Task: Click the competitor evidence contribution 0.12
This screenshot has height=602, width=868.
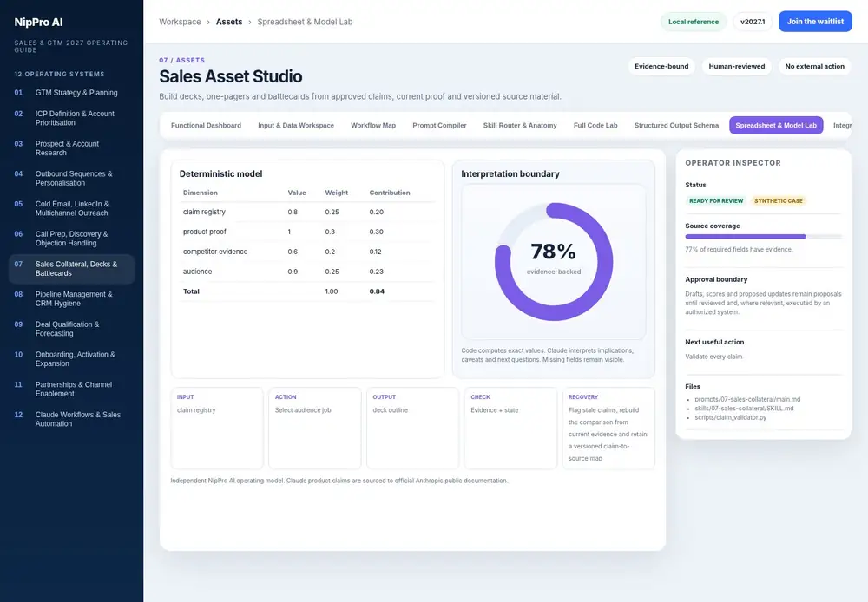Action: coord(375,252)
